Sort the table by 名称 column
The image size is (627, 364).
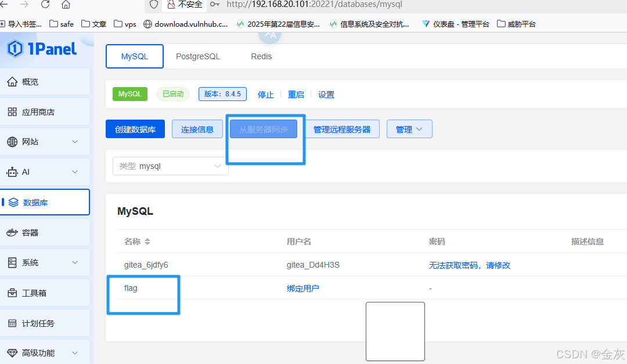(x=147, y=241)
